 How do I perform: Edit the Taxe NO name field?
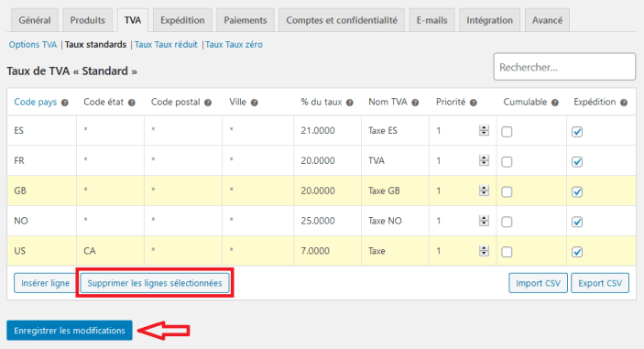(395, 221)
